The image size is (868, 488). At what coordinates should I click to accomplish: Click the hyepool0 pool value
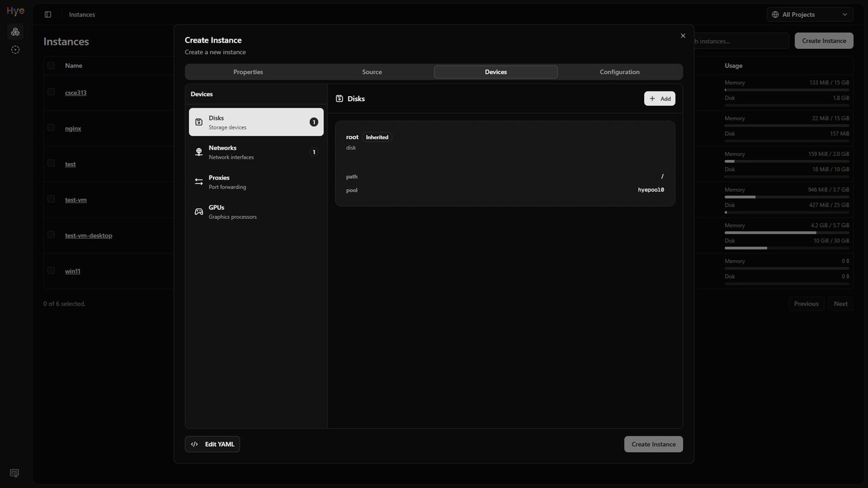(x=651, y=190)
